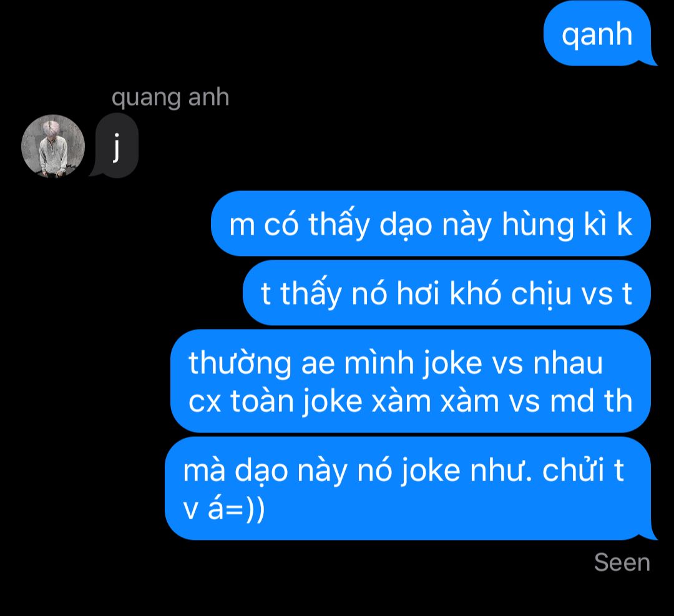Click the word "toàn" in the message
The height and width of the screenshot is (616, 674).
click(262, 401)
